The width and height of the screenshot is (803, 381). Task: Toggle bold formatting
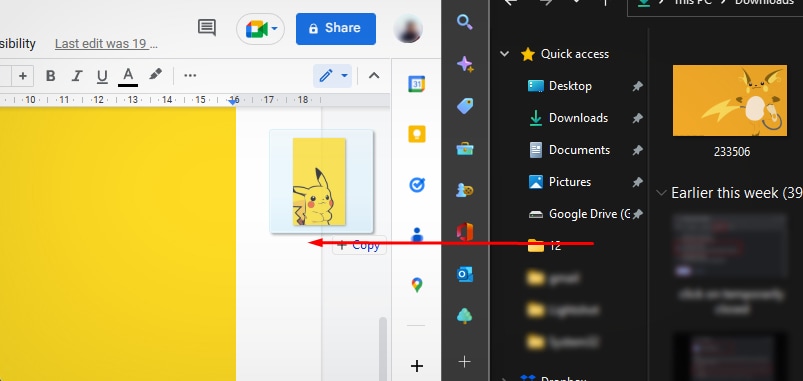coord(50,76)
